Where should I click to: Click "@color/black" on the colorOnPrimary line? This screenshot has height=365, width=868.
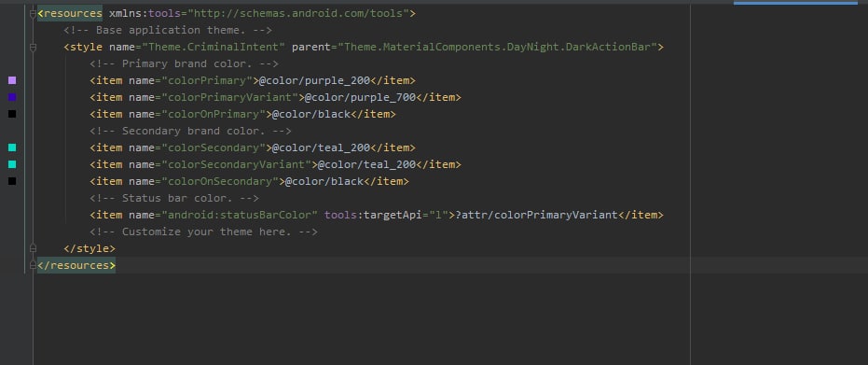coord(311,114)
